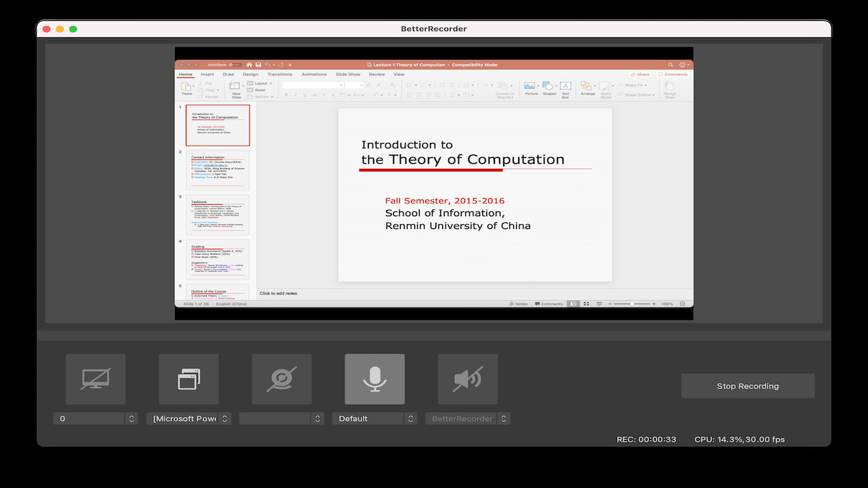
Task: Select the window capture icon
Action: point(188,379)
